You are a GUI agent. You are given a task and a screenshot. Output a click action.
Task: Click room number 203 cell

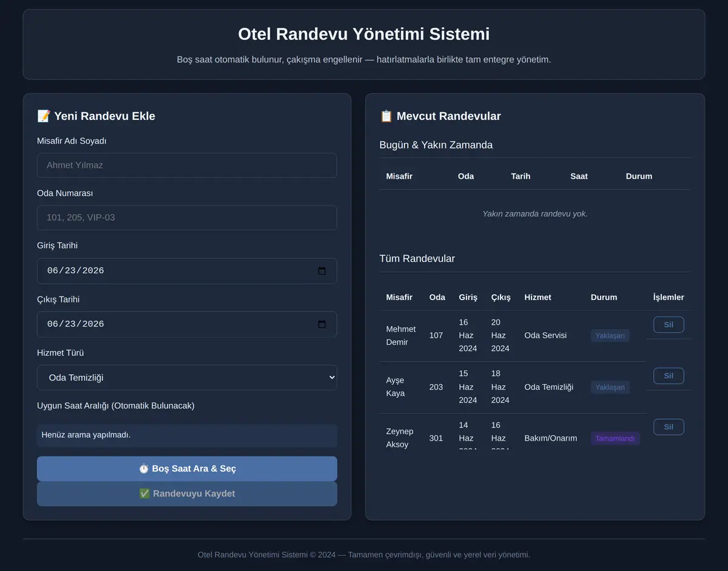(436, 387)
